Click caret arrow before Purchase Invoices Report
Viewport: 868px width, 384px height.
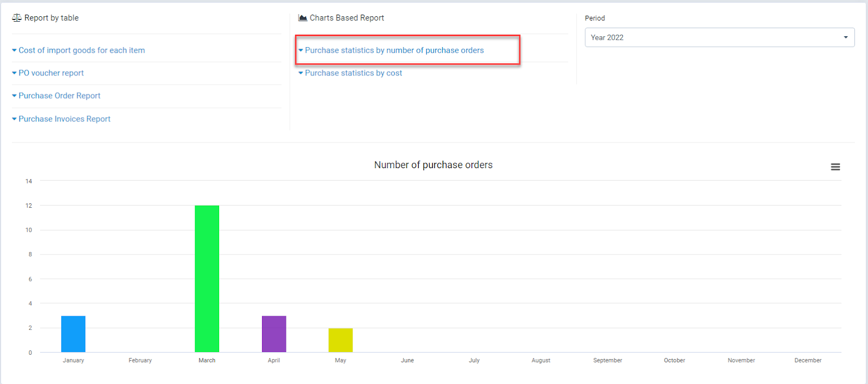coord(14,119)
